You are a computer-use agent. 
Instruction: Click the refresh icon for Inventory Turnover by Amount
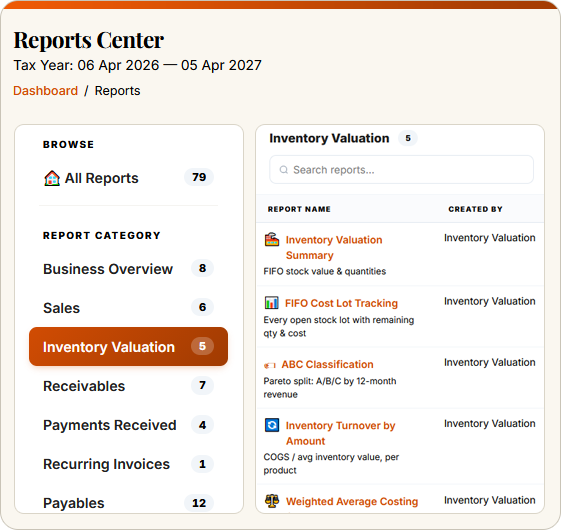point(272,425)
